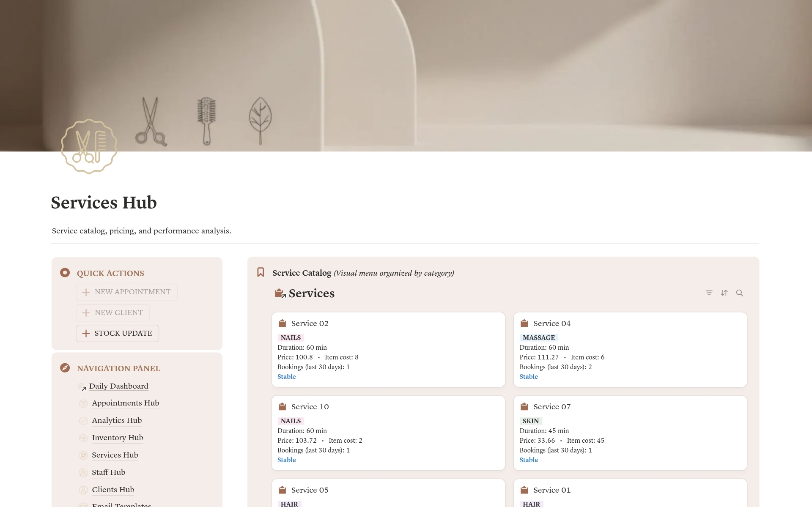Click the chart icon beside Analytics Hub
The width and height of the screenshot is (812, 507).
[83, 421]
